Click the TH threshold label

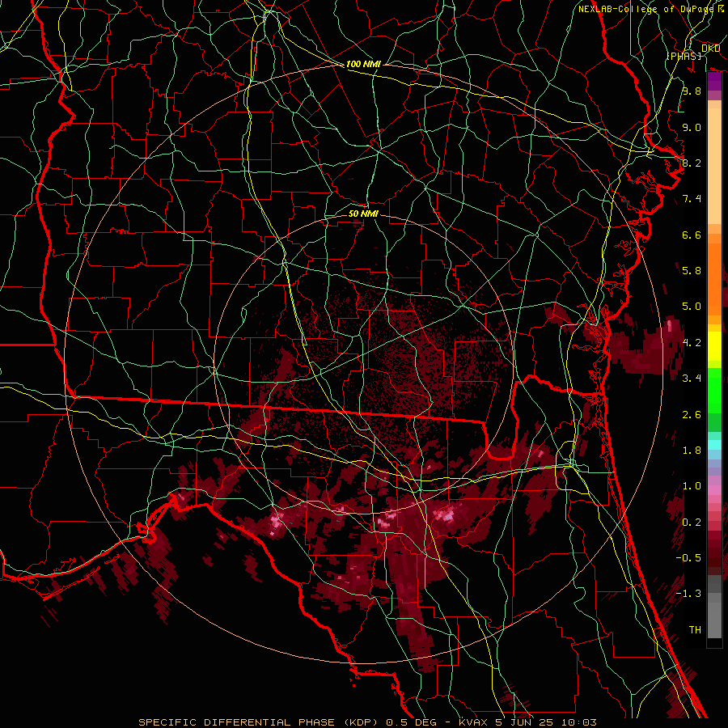click(x=695, y=629)
